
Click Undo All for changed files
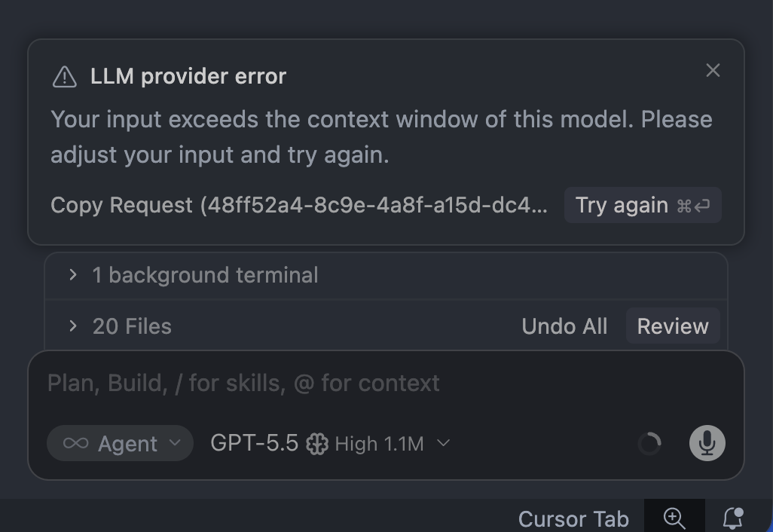[x=564, y=326]
